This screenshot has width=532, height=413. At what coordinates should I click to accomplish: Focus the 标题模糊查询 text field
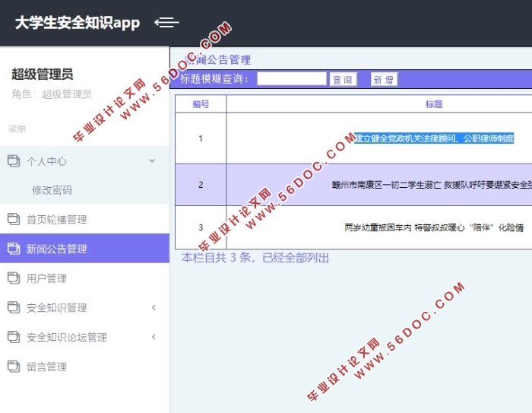[x=291, y=78]
